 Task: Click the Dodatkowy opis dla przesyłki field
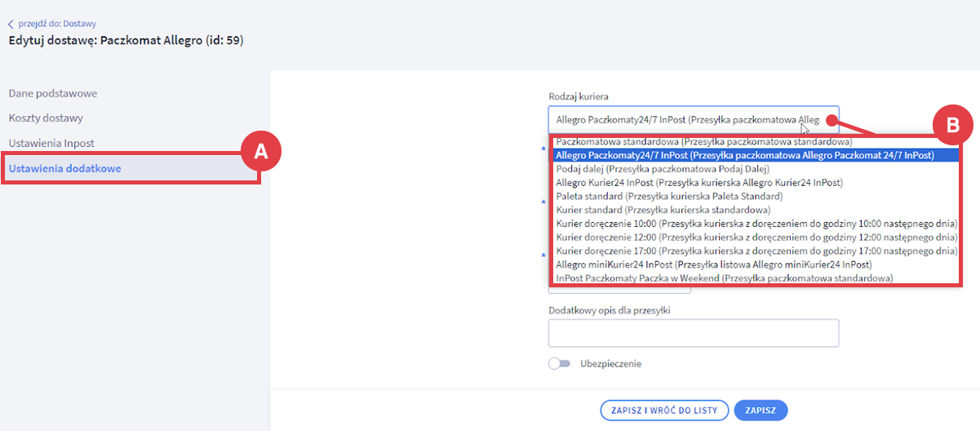pos(694,333)
